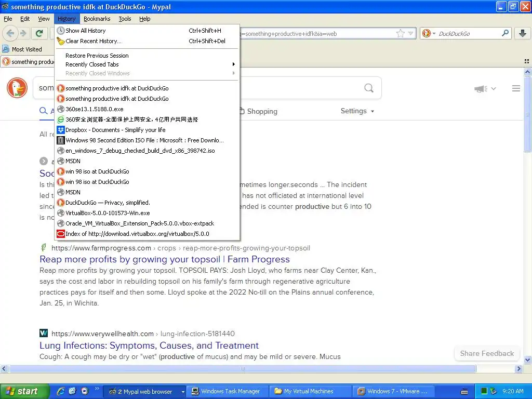Expand the Settings dropdown on search page
Image resolution: width=532 pixels, height=399 pixels.
click(357, 111)
